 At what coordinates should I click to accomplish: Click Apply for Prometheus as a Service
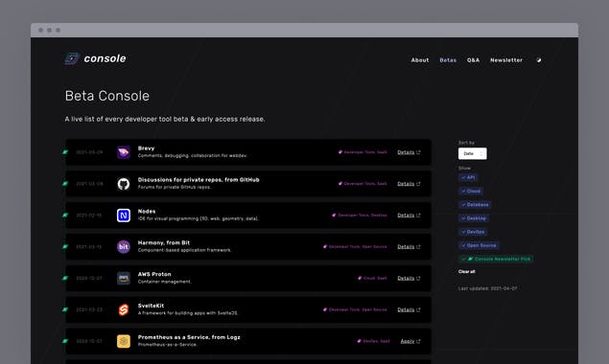408,342
